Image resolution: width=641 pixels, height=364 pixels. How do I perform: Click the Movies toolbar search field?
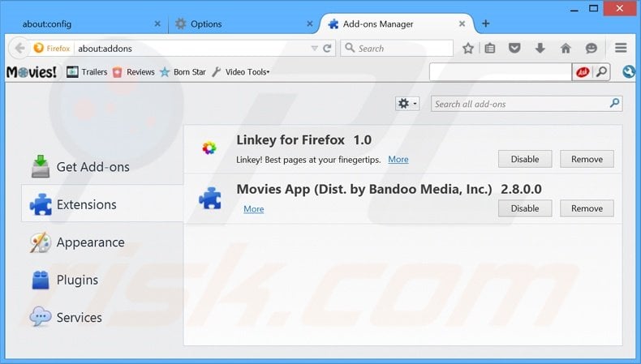tap(501, 72)
